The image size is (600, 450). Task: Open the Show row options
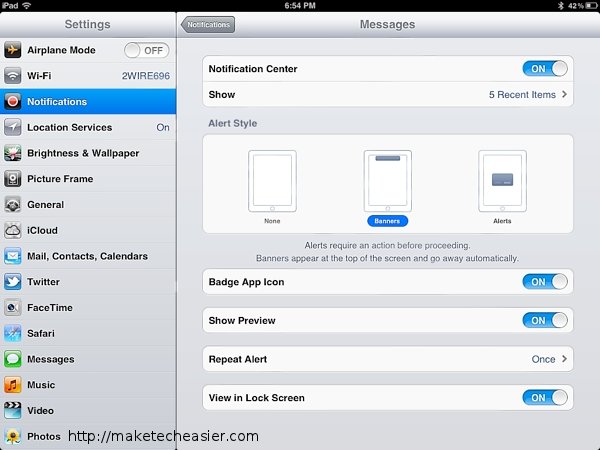(x=388, y=95)
